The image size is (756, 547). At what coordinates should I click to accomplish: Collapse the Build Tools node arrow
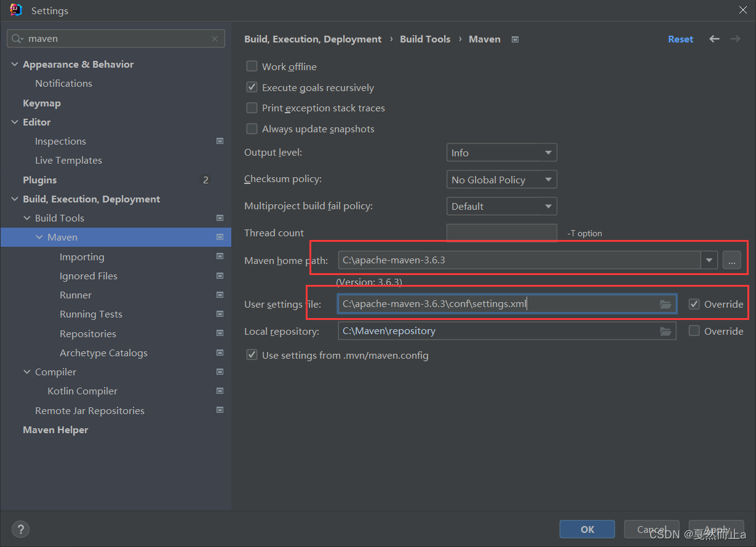[27, 218]
